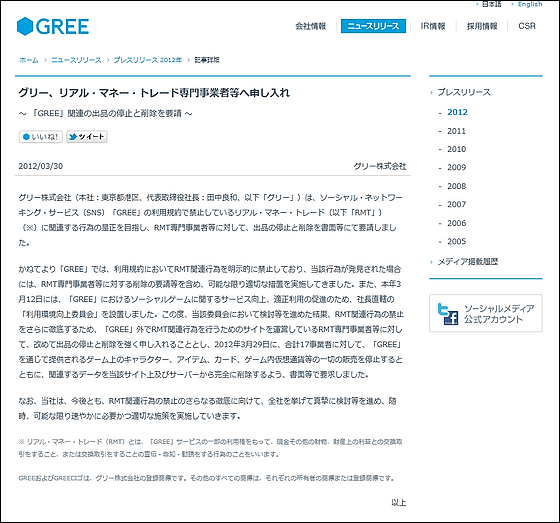This screenshot has height=523, width=560.
Task: Select 2010 in sidebar year list
Action: (456, 149)
